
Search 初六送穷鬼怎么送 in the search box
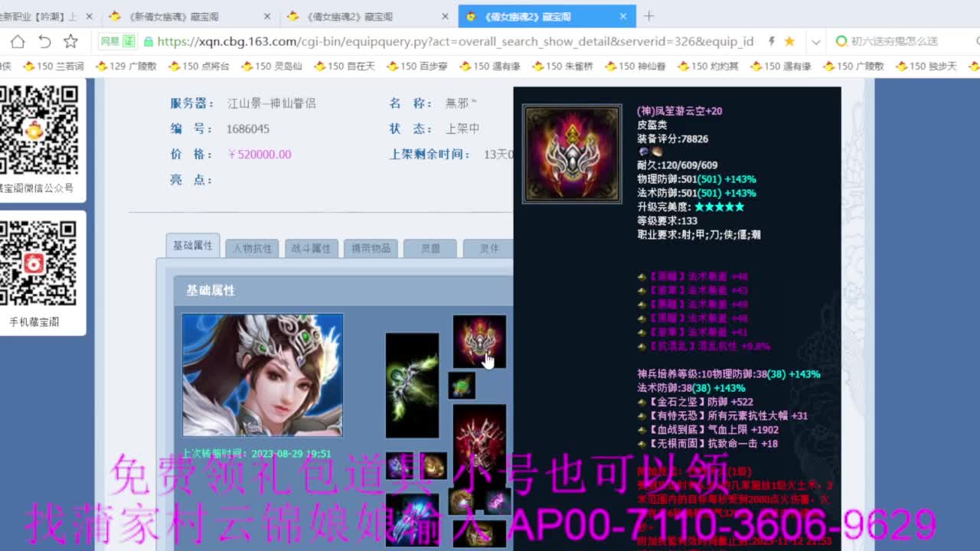894,41
